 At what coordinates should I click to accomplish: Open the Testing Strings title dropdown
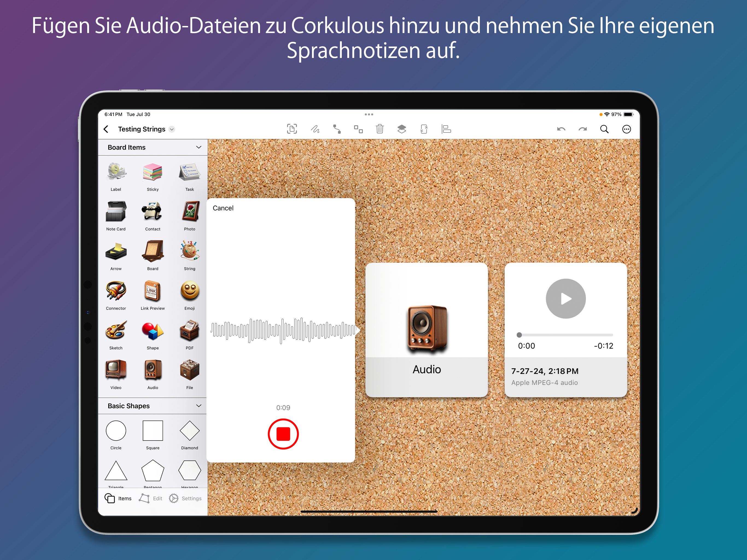tap(171, 129)
